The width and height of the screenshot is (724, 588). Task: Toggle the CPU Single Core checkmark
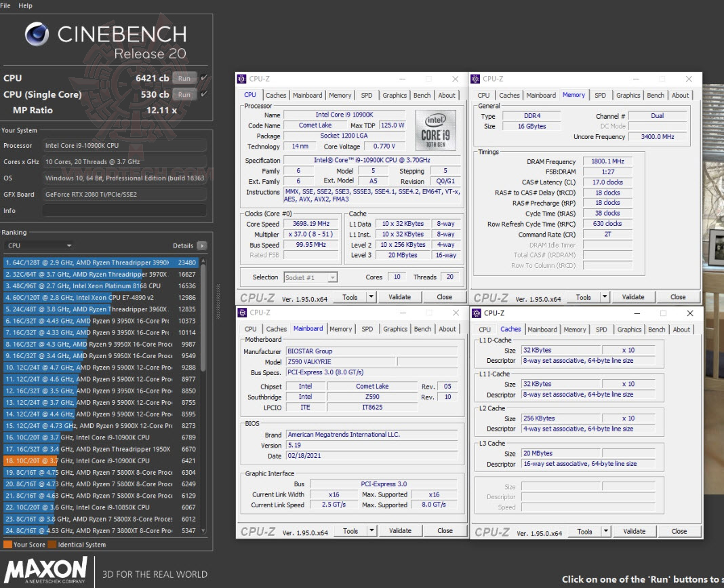tap(204, 94)
